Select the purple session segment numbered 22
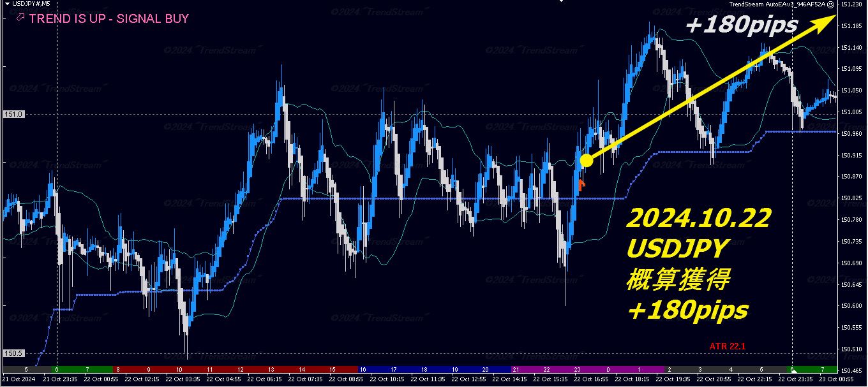Viewport: 868px width, 387px height. [x=546, y=369]
